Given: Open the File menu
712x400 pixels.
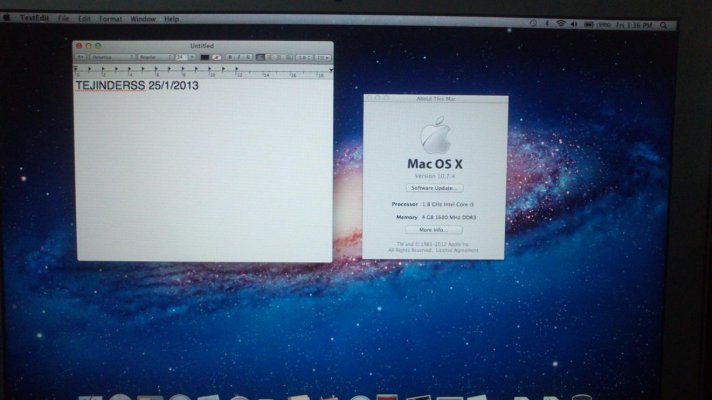Looking at the screenshot, I should point(64,19).
